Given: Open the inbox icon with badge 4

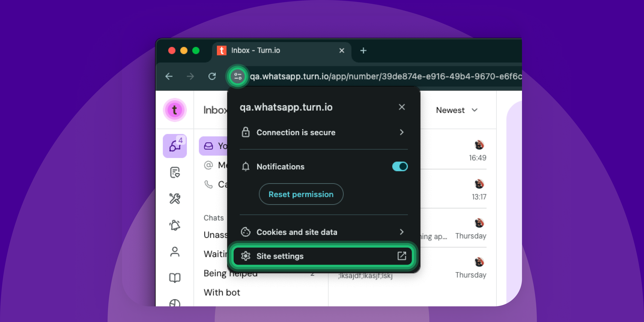Looking at the screenshot, I should coord(175,146).
